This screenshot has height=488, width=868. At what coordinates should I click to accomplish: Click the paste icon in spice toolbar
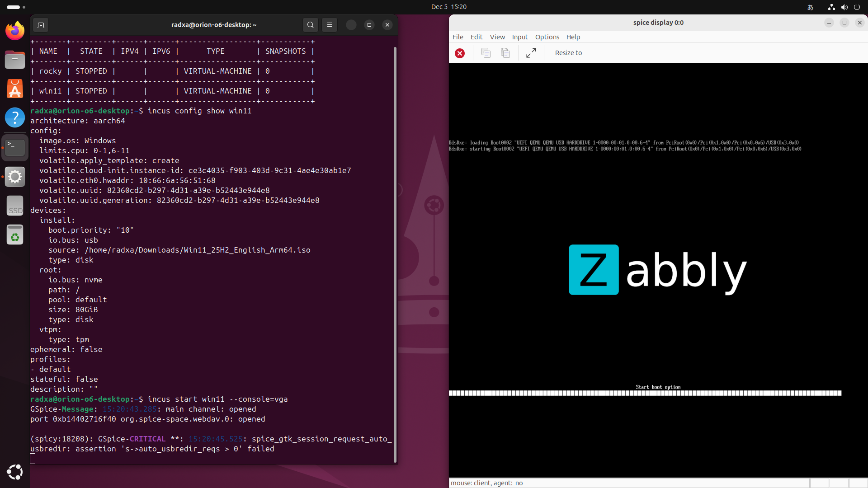[x=505, y=53]
